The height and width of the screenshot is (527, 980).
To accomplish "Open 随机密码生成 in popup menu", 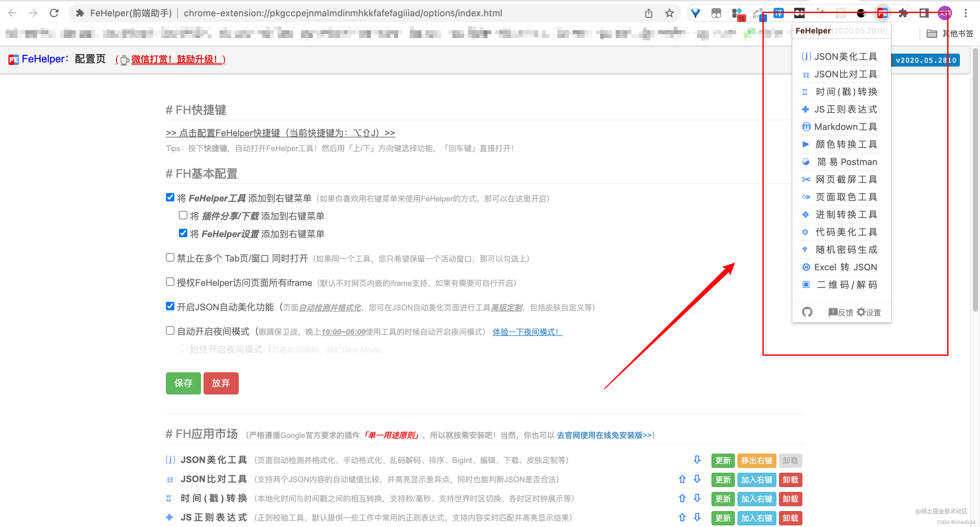I will pos(839,250).
